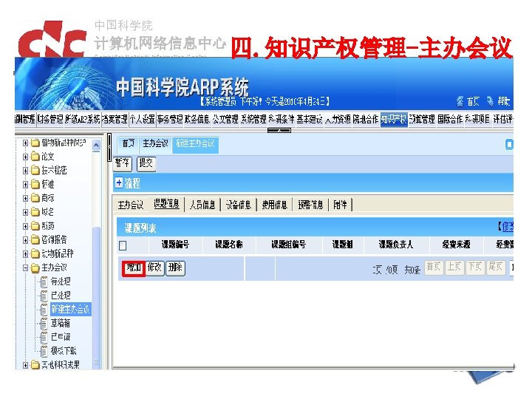Open the 知识产权 menu in the top navigation
This screenshot has height=399, width=532.
pos(394,119)
